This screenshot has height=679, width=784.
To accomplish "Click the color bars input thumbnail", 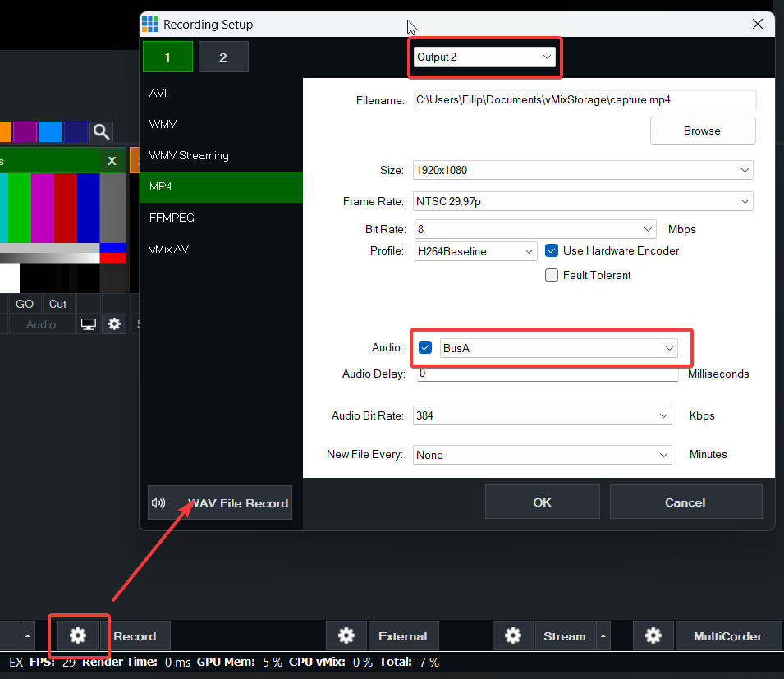I will coord(63,232).
